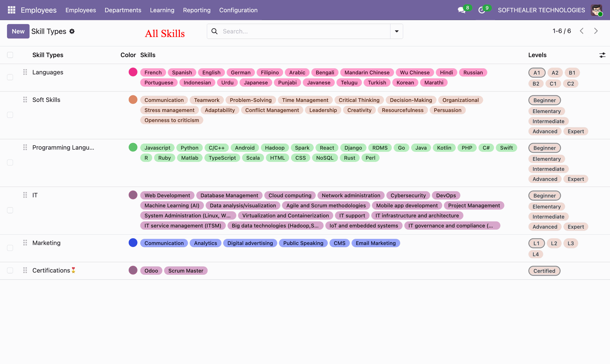This screenshot has width=610, height=364.
Task: Expand the search options dropdown arrow
Action: (x=396, y=31)
